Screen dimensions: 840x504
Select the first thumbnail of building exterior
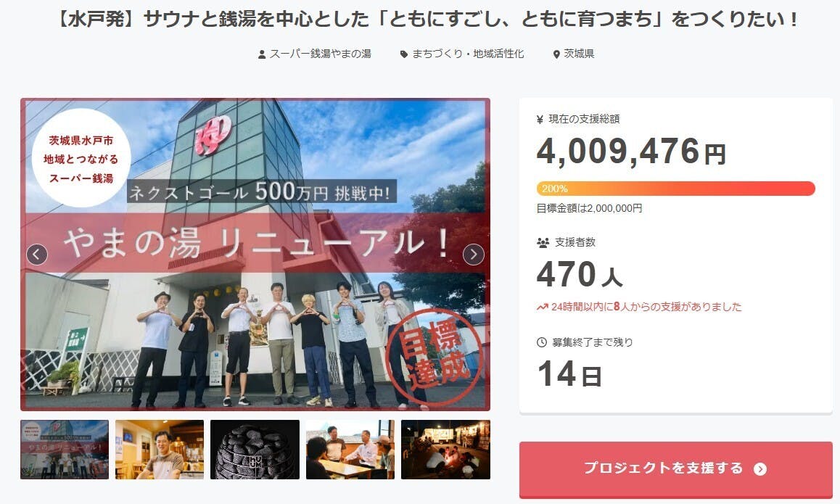(65, 450)
